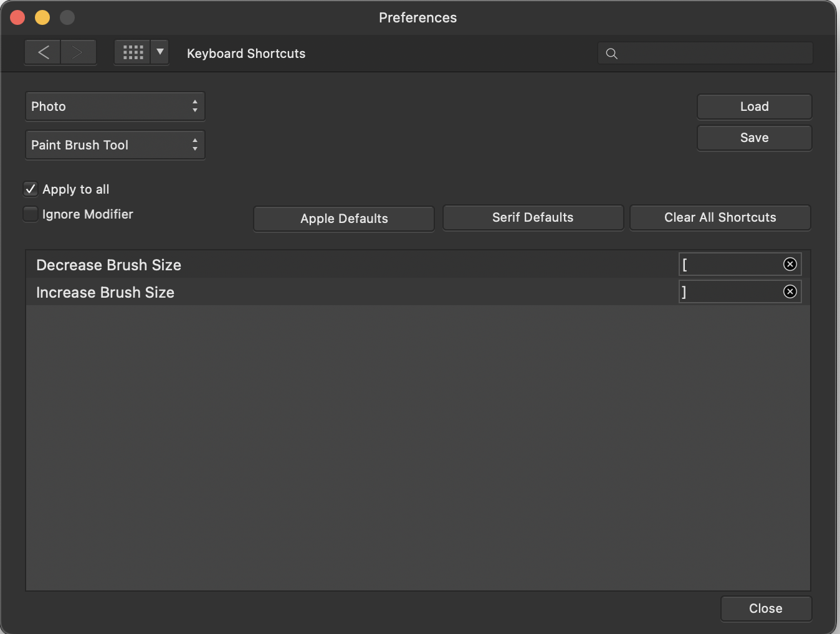Click the Save button

tap(754, 138)
